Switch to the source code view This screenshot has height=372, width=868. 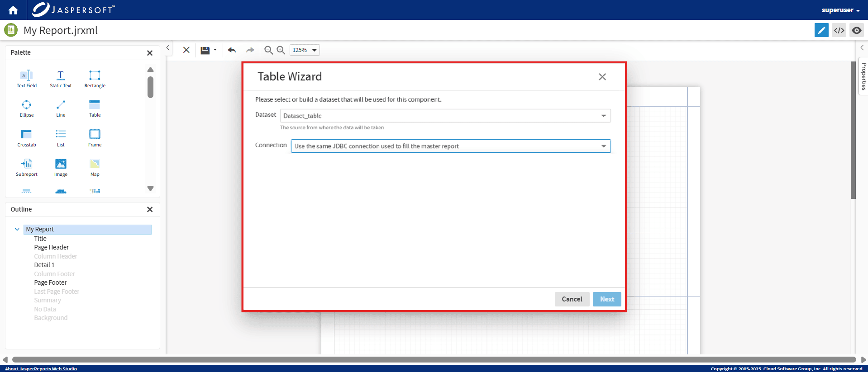coord(839,30)
